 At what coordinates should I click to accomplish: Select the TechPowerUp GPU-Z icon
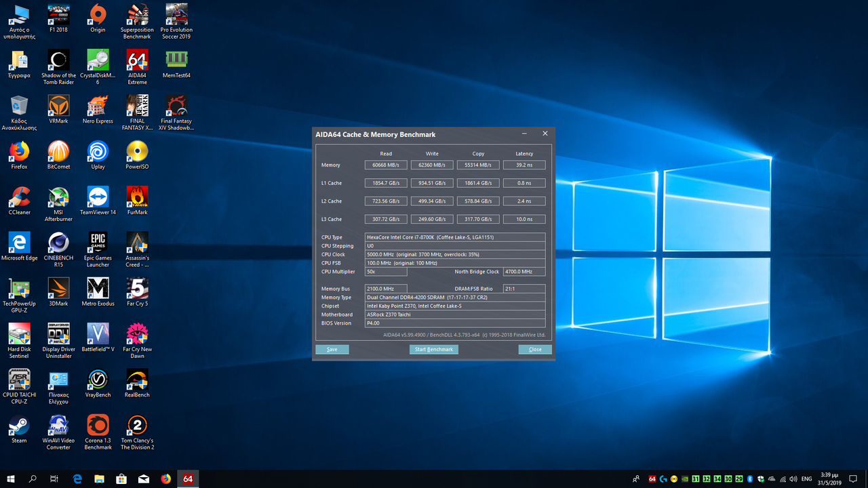point(19,294)
